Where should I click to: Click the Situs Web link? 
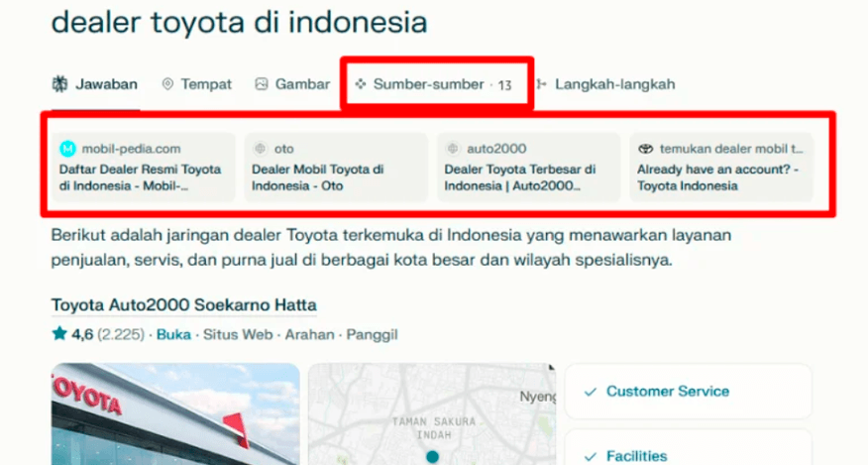click(x=238, y=335)
